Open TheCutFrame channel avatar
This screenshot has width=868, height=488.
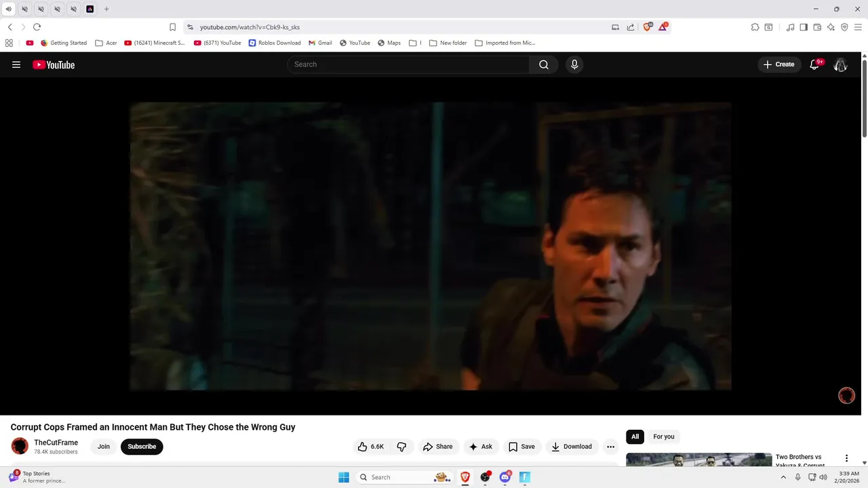click(20, 446)
